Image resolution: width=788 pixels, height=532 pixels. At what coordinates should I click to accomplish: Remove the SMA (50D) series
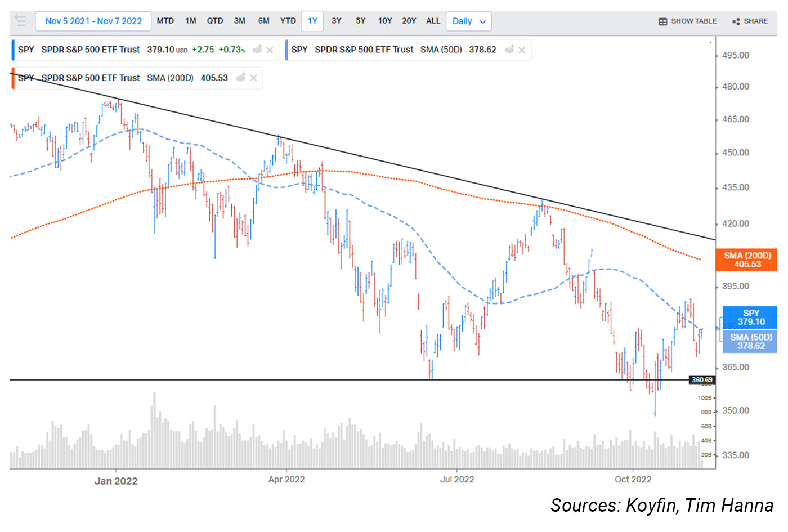[522, 50]
